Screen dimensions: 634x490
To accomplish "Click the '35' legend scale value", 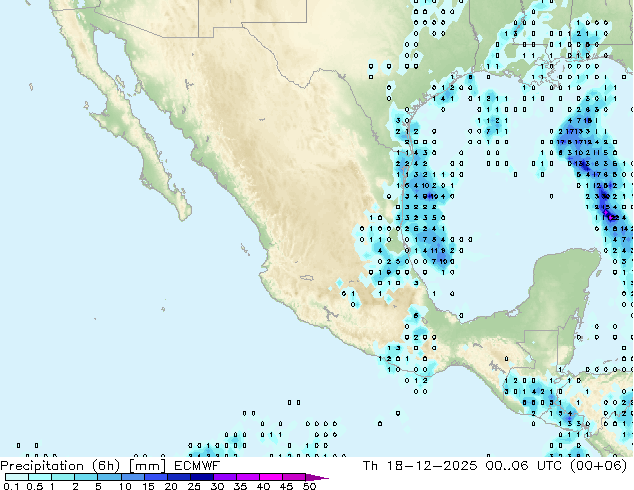I will tap(240, 486).
